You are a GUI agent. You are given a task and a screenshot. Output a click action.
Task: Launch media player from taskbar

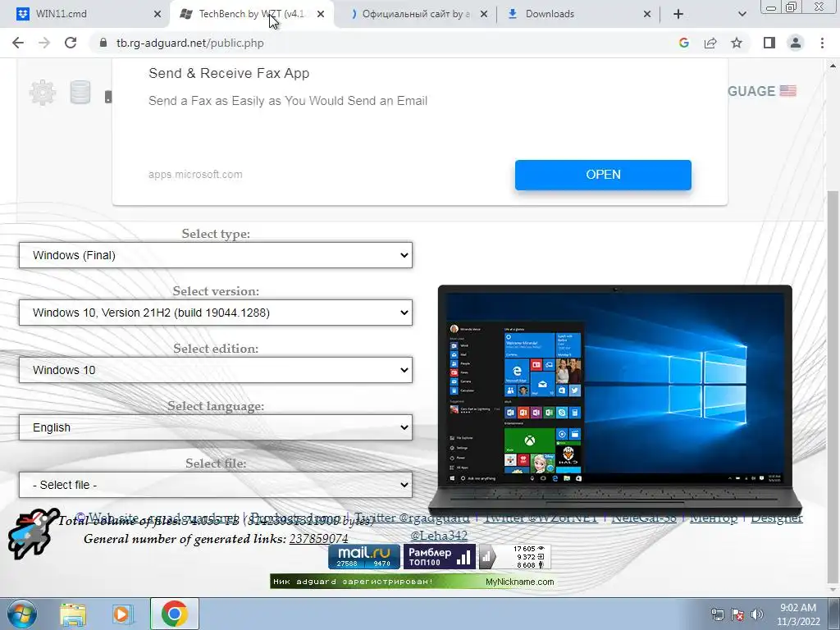(x=122, y=614)
